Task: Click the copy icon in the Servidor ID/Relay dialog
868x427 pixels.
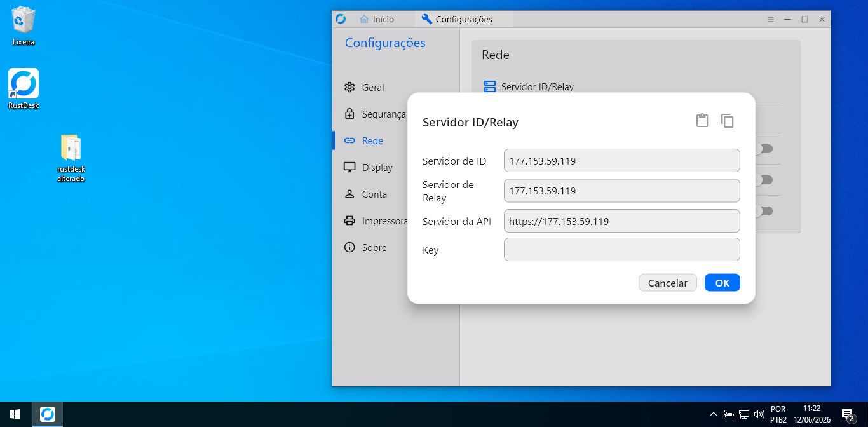Action: point(728,121)
